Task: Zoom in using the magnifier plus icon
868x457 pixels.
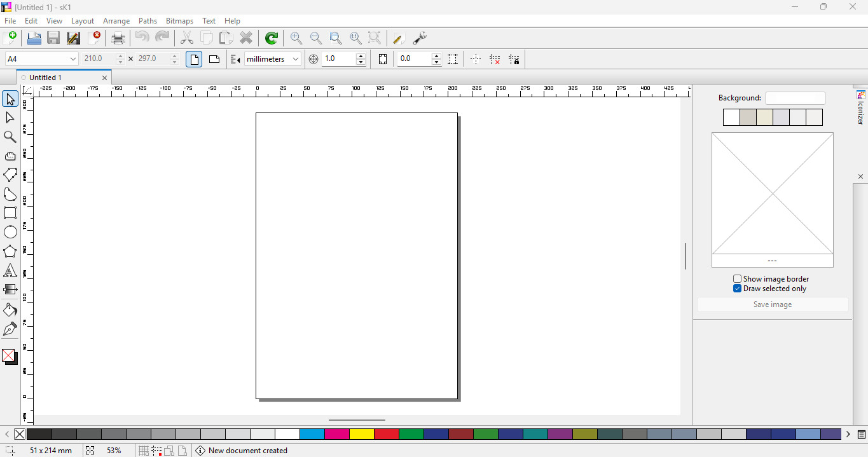Action: pyautogui.click(x=296, y=38)
